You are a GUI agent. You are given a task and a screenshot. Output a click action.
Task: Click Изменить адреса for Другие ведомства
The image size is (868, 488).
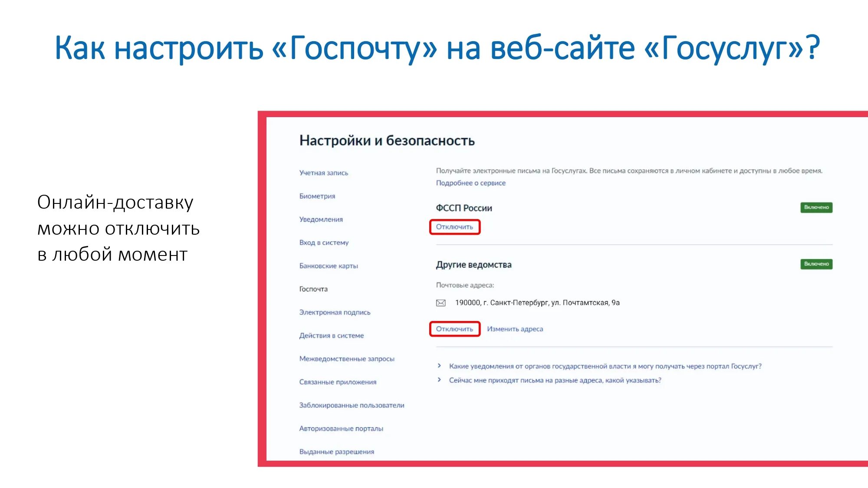click(x=515, y=328)
